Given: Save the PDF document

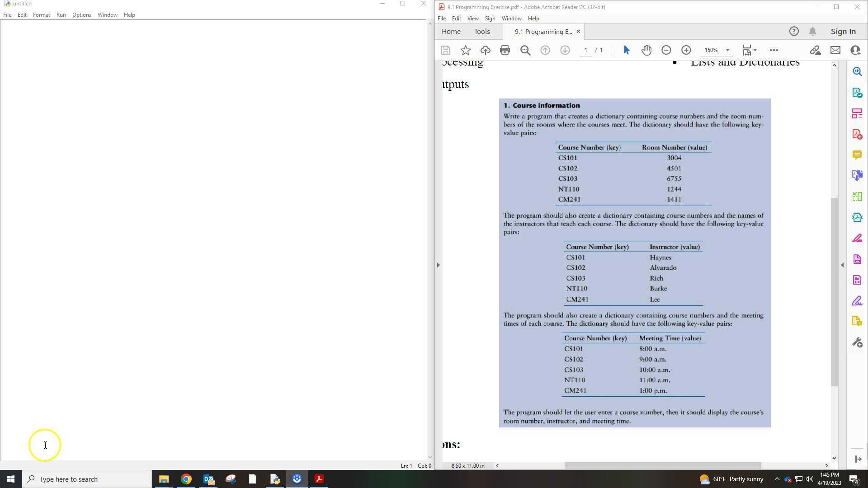Looking at the screenshot, I should click(446, 50).
